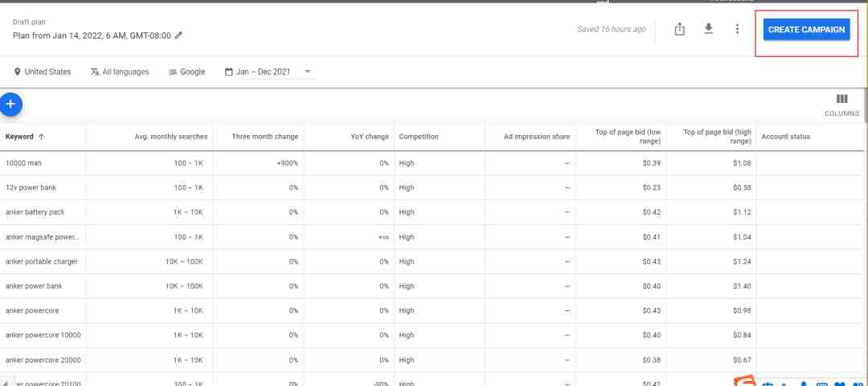Click the $0.98 high range bid value

[x=742, y=310]
